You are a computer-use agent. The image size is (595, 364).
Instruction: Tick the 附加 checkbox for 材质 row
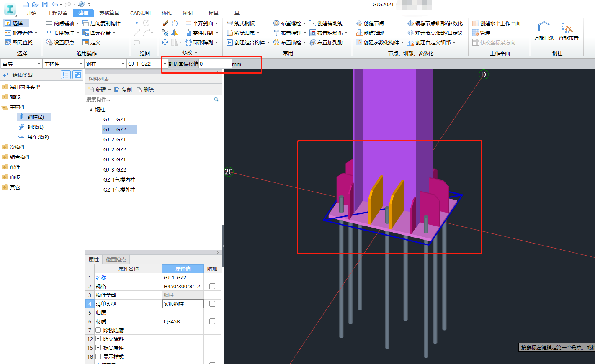coord(212,321)
